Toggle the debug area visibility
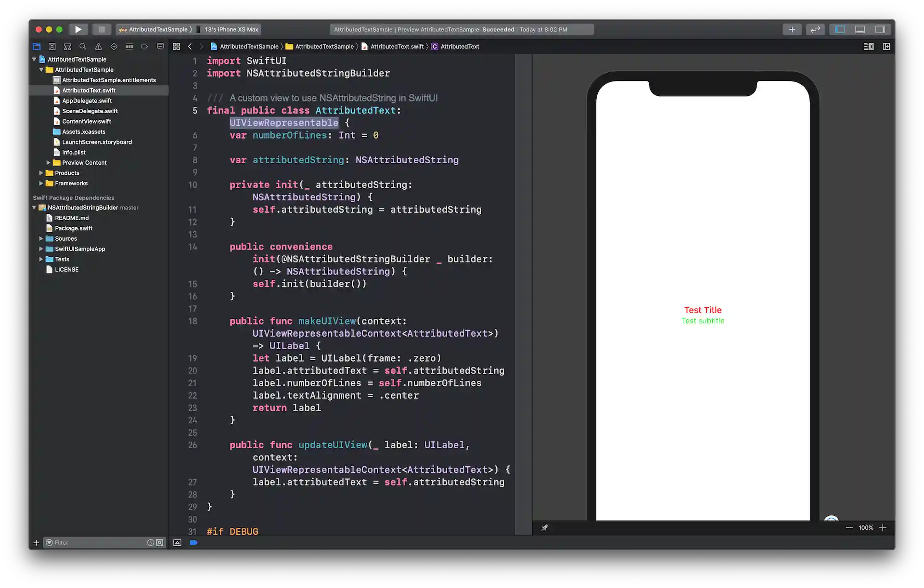 tap(860, 29)
